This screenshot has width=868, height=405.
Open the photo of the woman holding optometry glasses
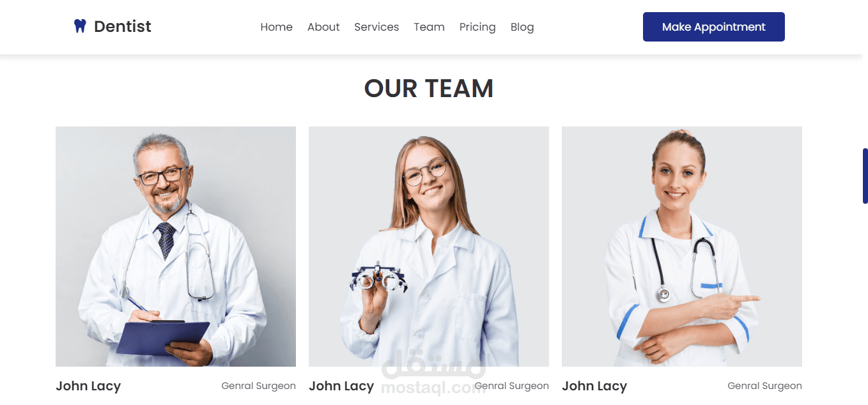coord(429,247)
